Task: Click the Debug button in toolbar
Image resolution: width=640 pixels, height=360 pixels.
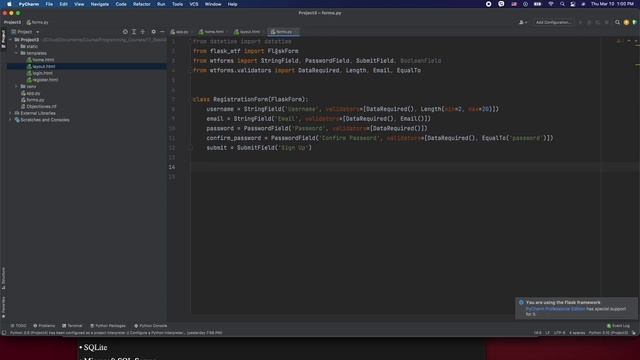Action: (589, 22)
